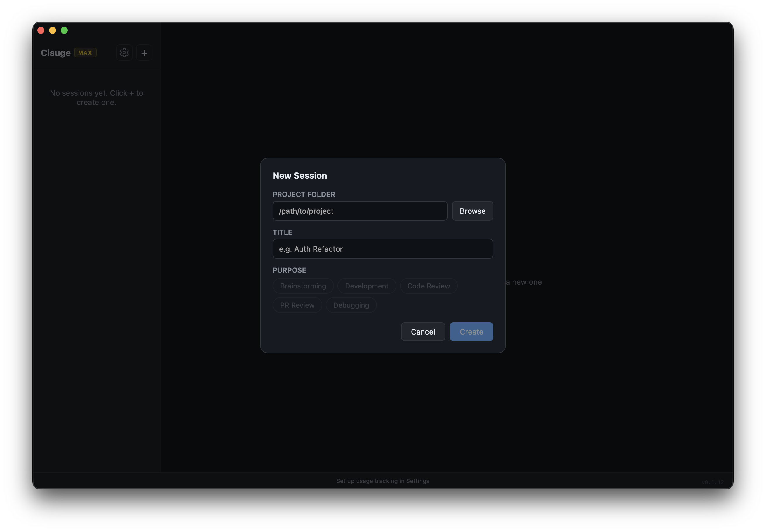Pick the PR Review purpose chip
The image size is (766, 532).
297,305
